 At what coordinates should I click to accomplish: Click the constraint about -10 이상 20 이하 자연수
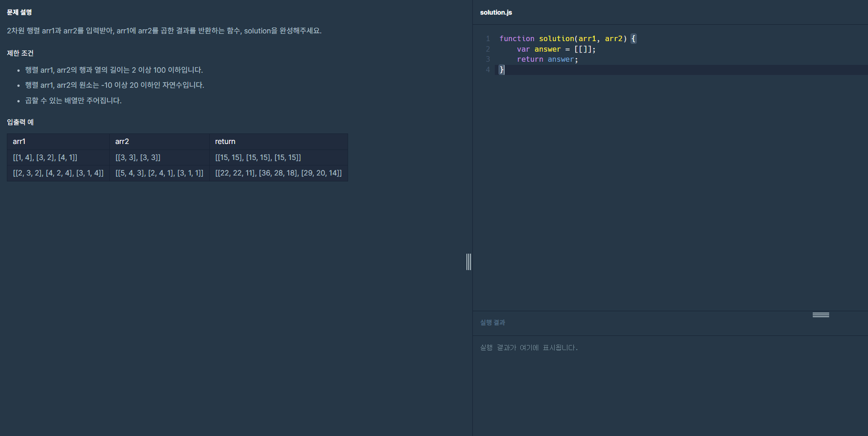click(x=115, y=85)
